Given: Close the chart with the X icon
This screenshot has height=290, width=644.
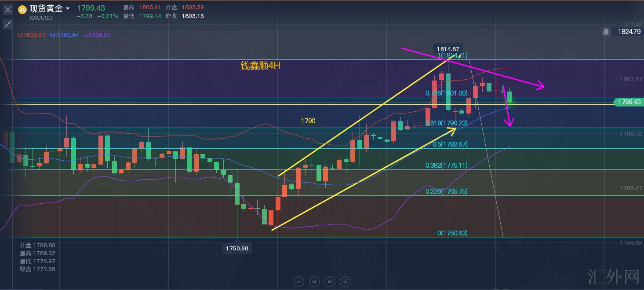Looking at the screenshot, I should (8, 9).
